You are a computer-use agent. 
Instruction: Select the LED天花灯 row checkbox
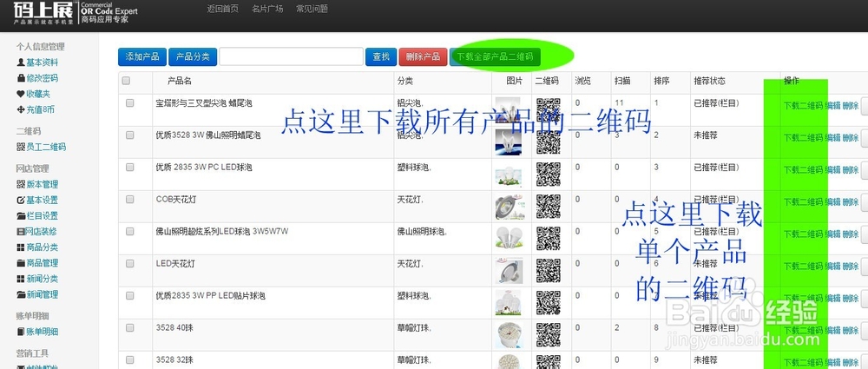[129, 263]
